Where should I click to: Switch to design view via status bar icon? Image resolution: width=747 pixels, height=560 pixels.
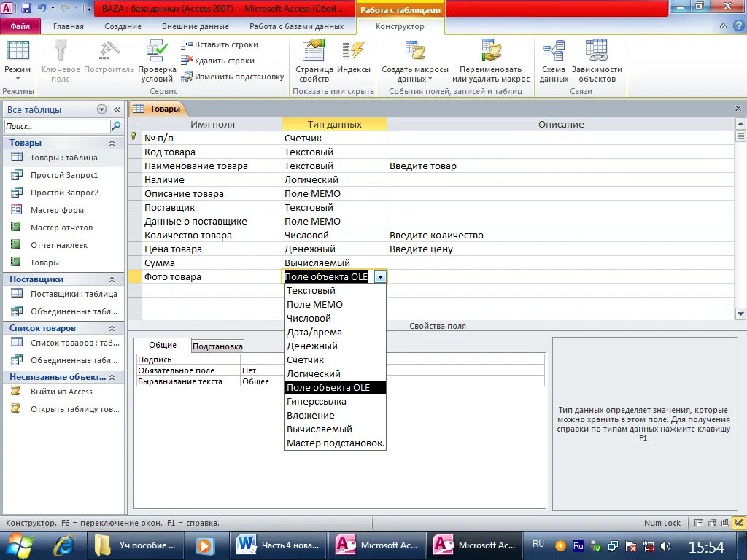[x=739, y=523]
